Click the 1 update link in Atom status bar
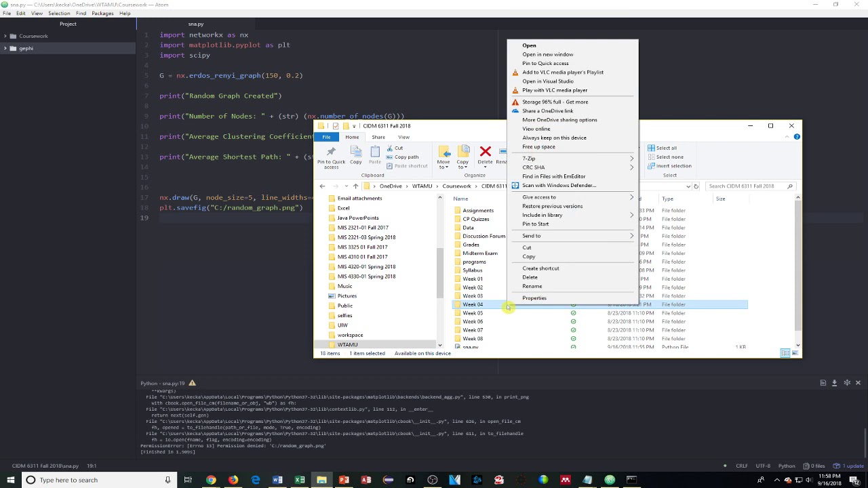The width and height of the screenshot is (868, 488). point(850,466)
